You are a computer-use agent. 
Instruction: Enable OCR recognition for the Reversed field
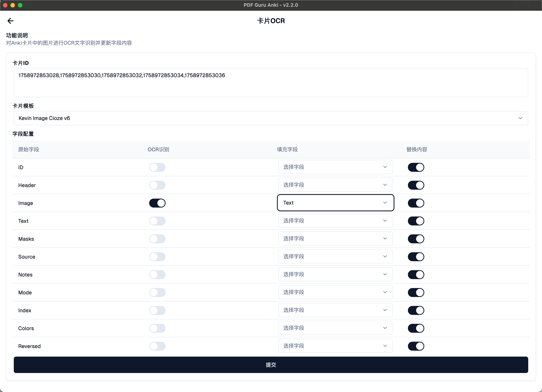[157, 346]
